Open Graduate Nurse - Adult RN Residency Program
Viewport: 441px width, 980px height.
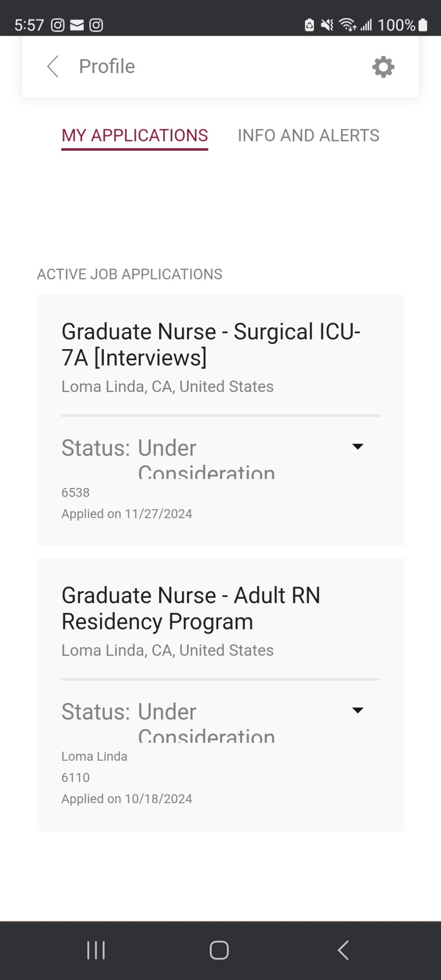pos(191,608)
